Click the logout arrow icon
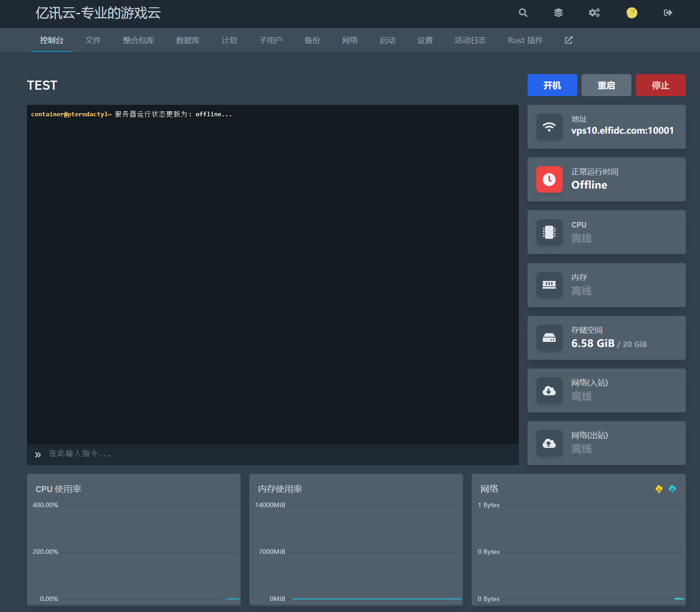The width and height of the screenshot is (700, 612). pos(668,13)
